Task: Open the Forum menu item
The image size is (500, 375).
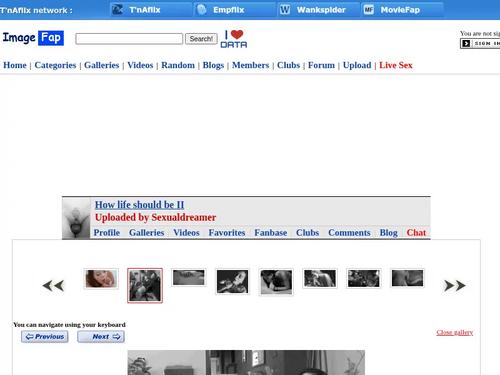Action: click(x=321, y=65)
